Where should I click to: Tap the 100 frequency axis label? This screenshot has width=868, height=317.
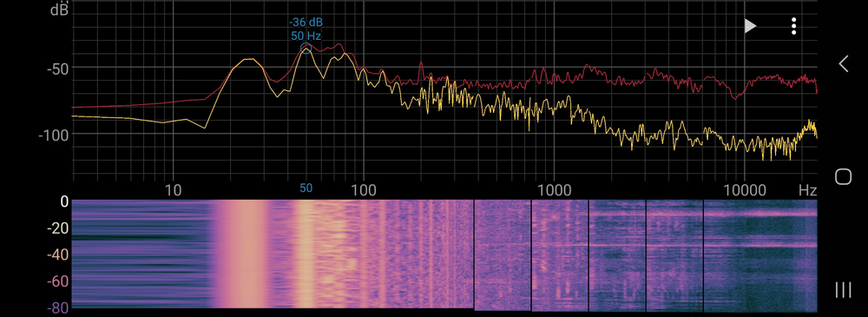(363, 191)
